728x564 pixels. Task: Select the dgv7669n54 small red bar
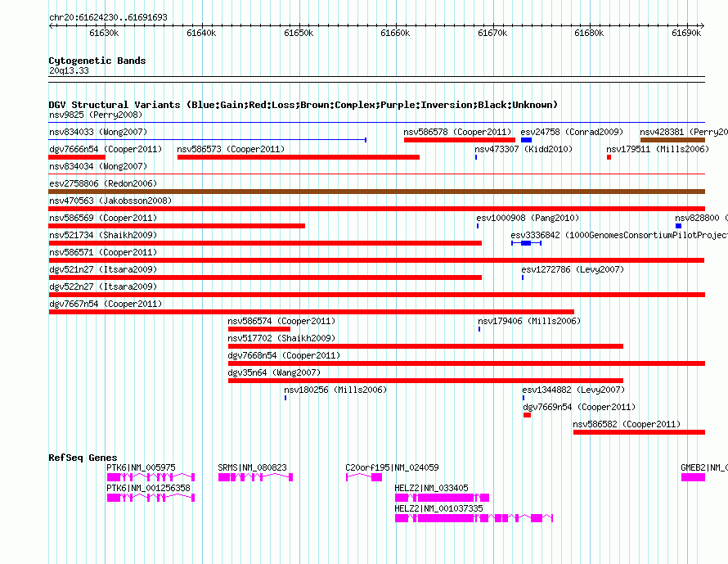click(x=527, y=415)
